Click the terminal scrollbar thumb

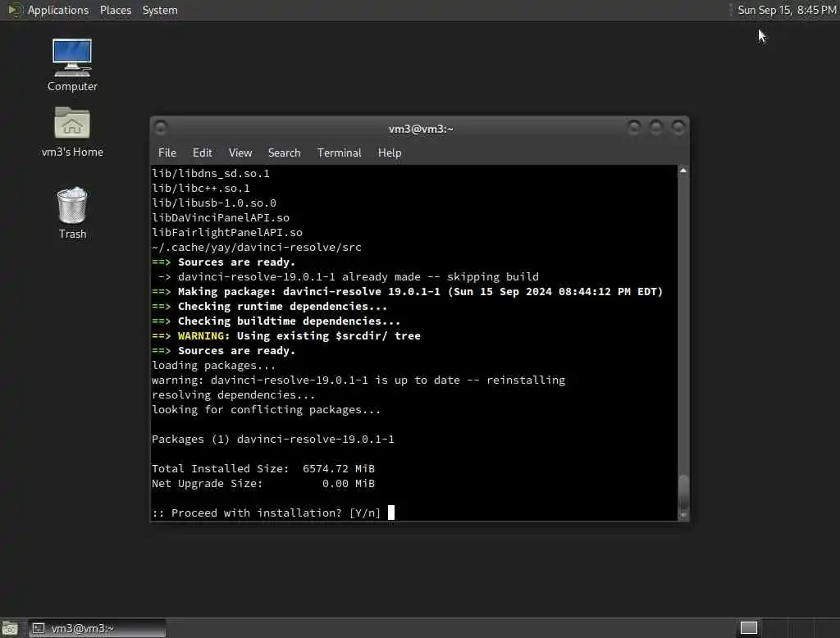[683, 492]
